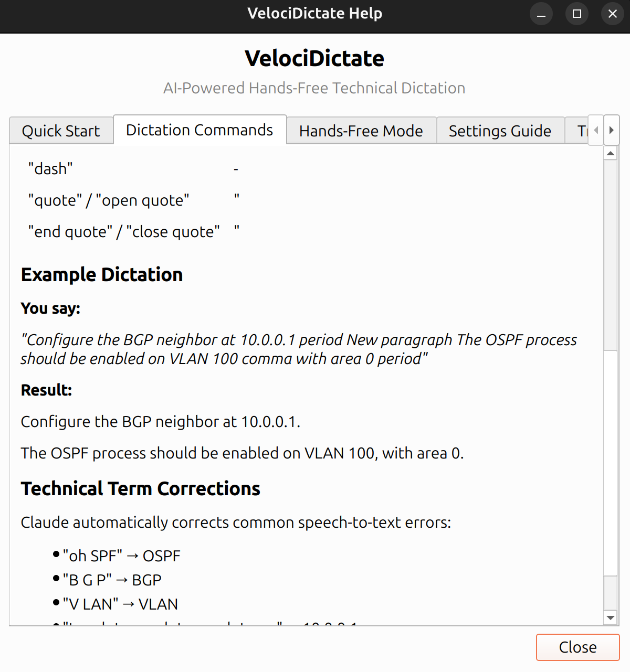Click the X close window icon
Image resolution: width=630 pixels, height=672 pixels.
tap(613, 14)
